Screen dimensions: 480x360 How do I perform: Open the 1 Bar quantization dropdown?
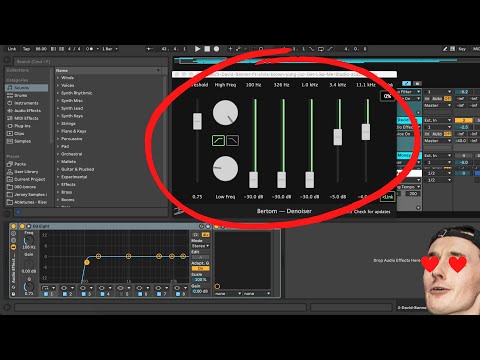110,49
